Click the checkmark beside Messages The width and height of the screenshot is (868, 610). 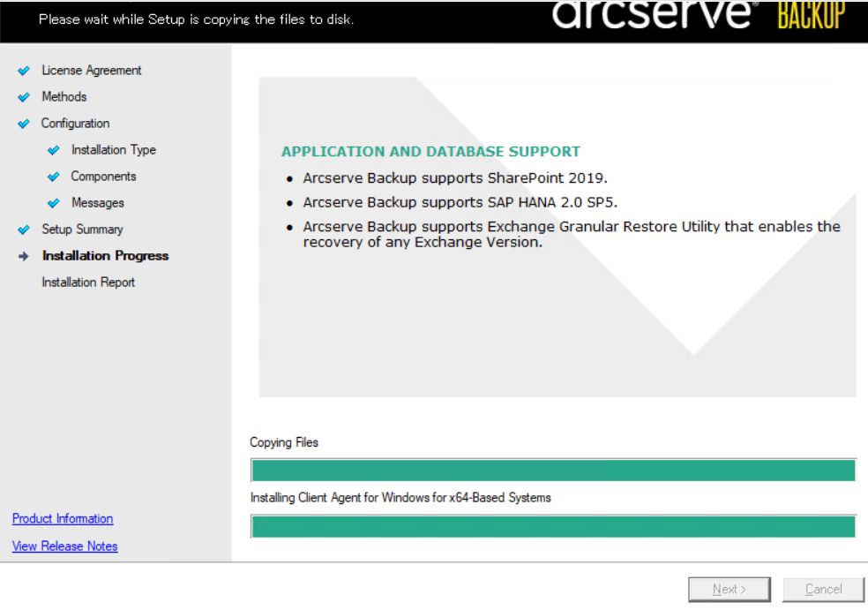pos(54,203)
